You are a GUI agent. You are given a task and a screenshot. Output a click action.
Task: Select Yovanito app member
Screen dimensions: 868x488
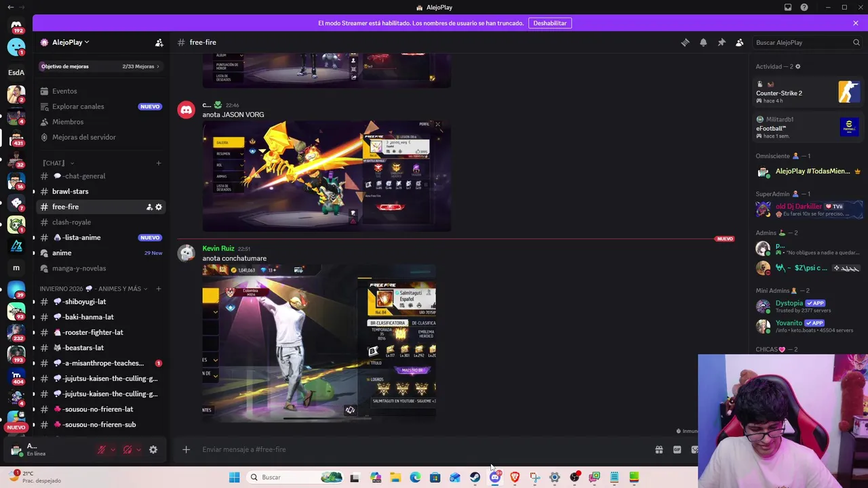808,326
